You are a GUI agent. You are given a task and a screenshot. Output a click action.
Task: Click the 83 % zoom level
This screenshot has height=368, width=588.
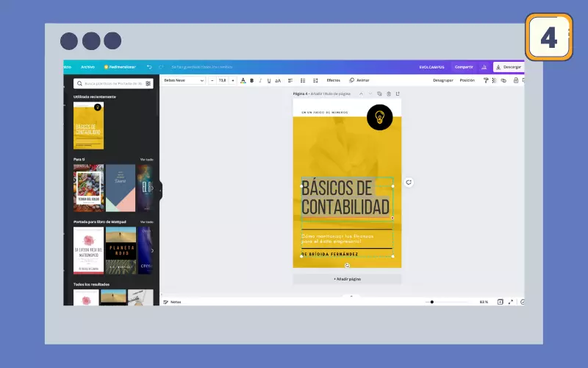tap(484, 302)
